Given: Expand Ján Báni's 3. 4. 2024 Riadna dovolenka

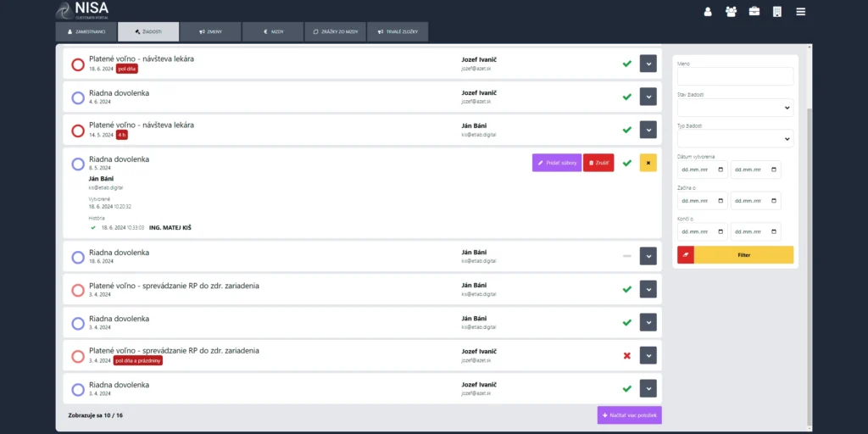Looking at the screenshot, I should [x=648, y=322].
